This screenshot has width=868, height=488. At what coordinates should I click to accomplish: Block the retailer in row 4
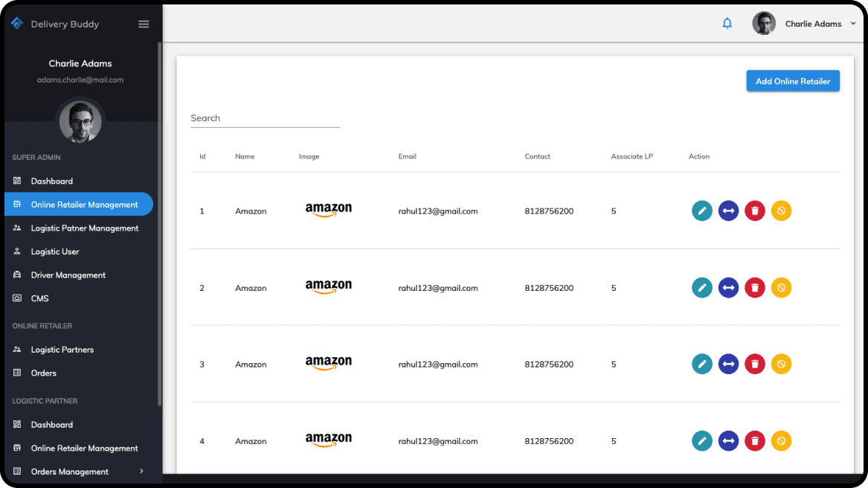(781, 441)
